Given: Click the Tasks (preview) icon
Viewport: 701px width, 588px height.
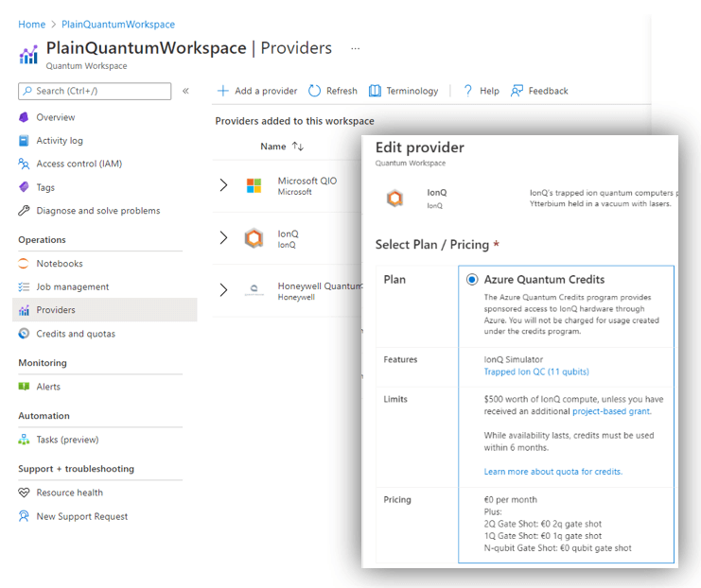Looking at the screenshot, I should coord(24,440).
